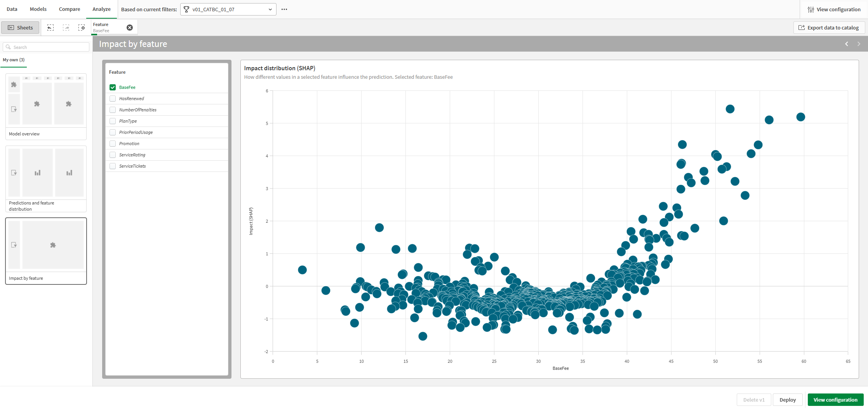Switch to the Compare tab
The image size is (868, 409).
click(x=69, y=9)
